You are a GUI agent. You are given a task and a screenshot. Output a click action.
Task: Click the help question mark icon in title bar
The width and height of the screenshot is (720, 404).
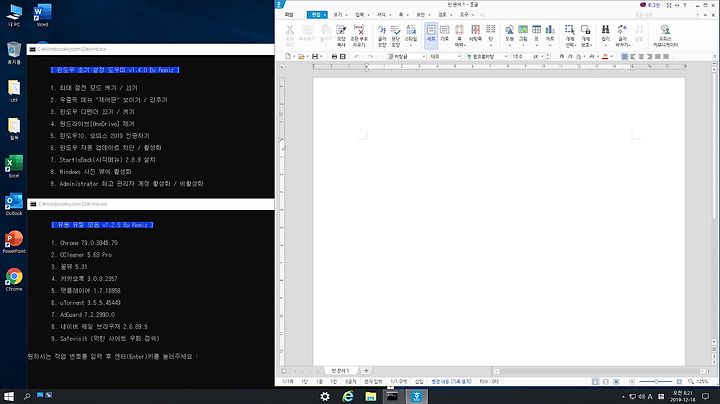click(x=685, y=5)
